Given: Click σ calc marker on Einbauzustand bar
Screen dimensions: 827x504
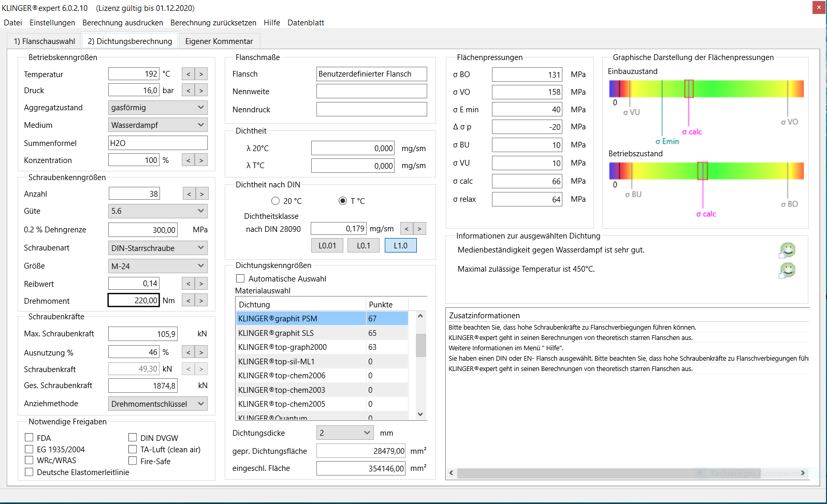Looking at the screenshot, I should click(x=689, y=88).
